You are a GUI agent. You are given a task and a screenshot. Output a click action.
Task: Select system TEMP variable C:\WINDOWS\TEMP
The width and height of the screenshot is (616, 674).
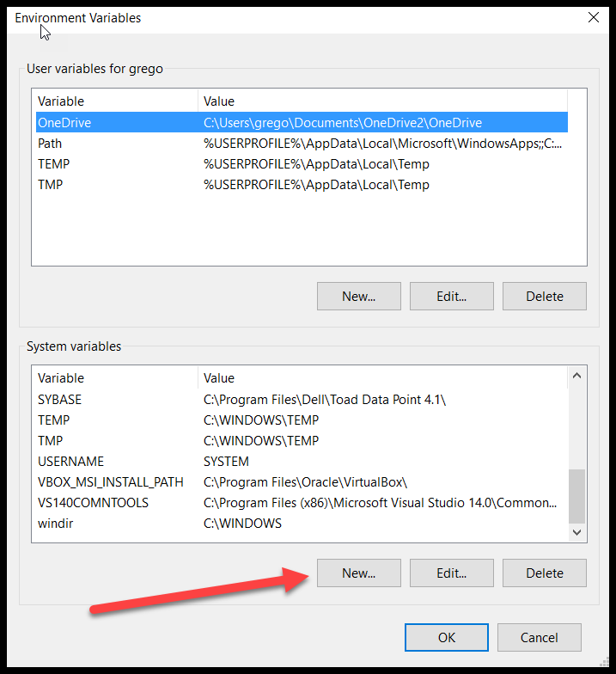coord(302,420)
